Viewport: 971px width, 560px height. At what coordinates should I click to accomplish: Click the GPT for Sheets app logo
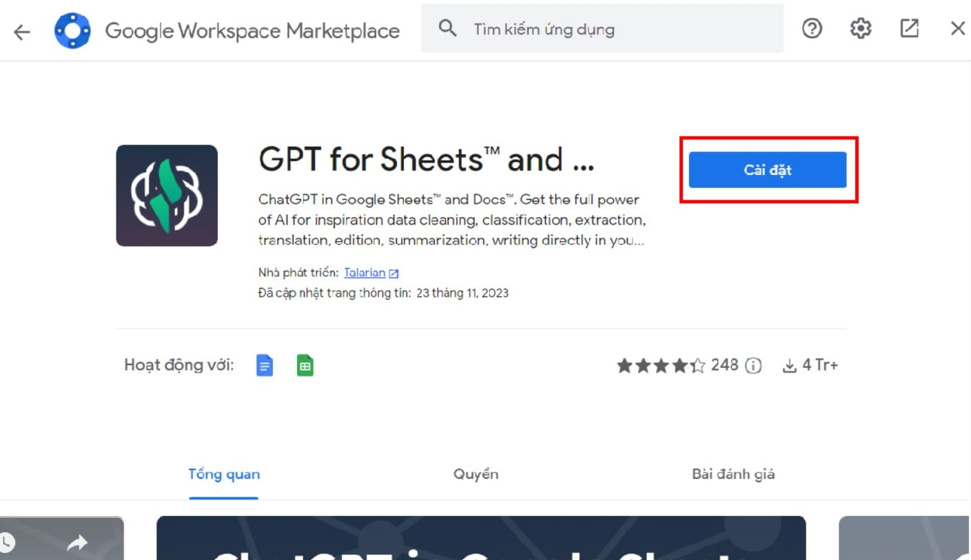click(x=167, y=196)
